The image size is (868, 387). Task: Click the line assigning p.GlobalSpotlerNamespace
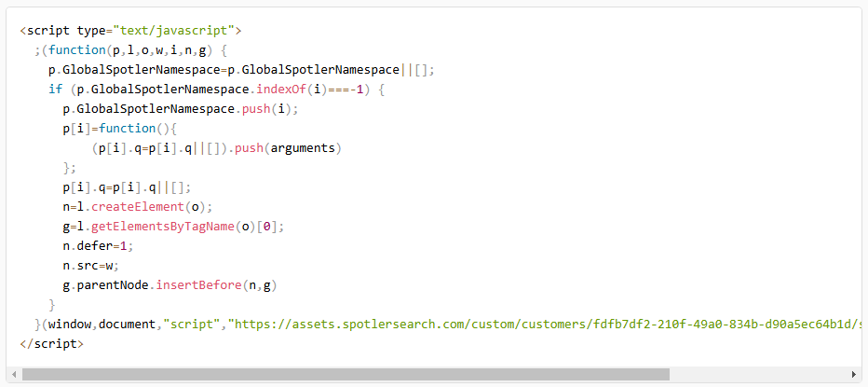(x=241, y=69)
